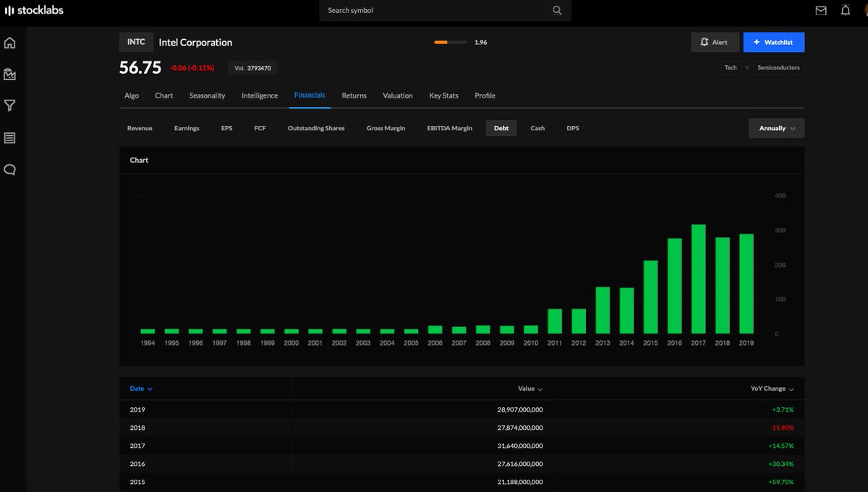Open the Home icon in the sidebar
This screenshot has width=868, height=492.
tap(9, 43)
